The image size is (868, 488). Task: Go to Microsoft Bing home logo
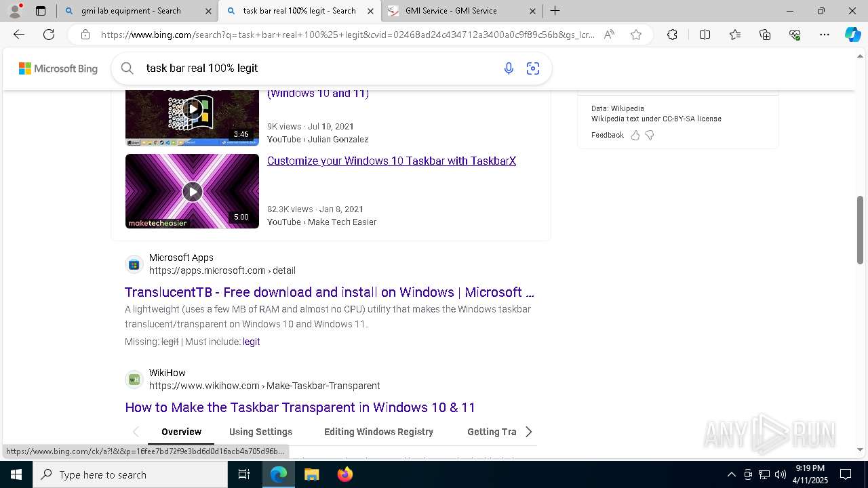tap(58, 68)
